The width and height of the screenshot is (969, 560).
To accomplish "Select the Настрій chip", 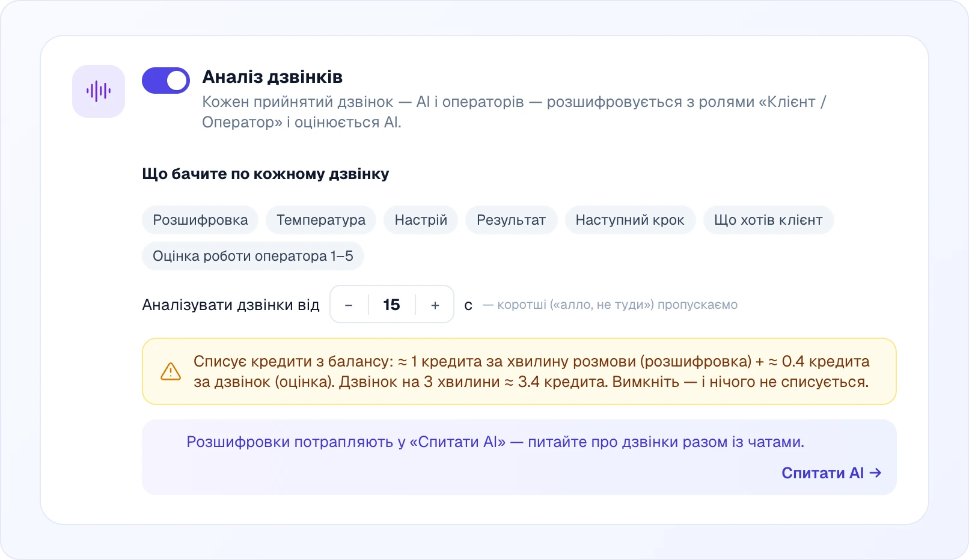I will 421,220.
